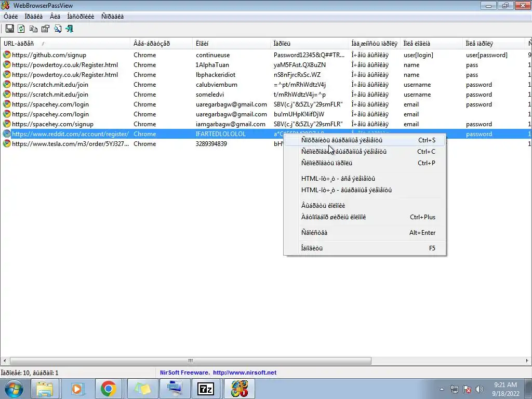Click icon of the selected reddit.com row
This screenshot has width=532, height=399.
tap(6, 134)
